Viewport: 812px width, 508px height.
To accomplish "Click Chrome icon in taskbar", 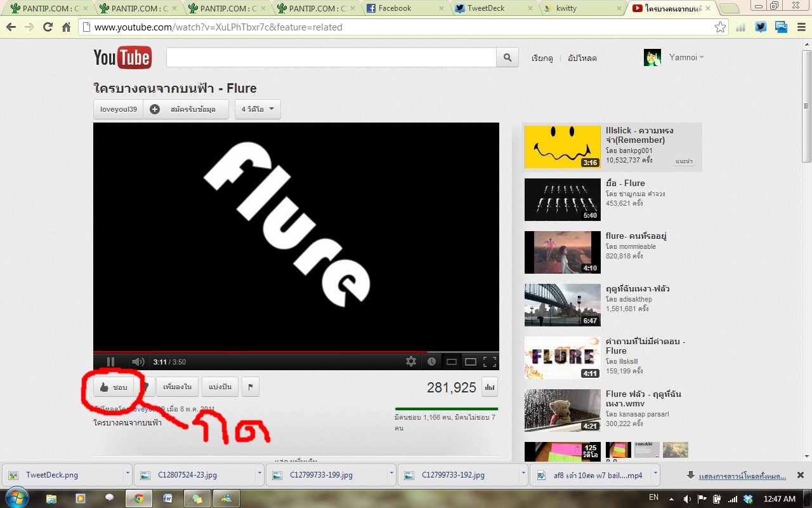I will click(139, 498).
